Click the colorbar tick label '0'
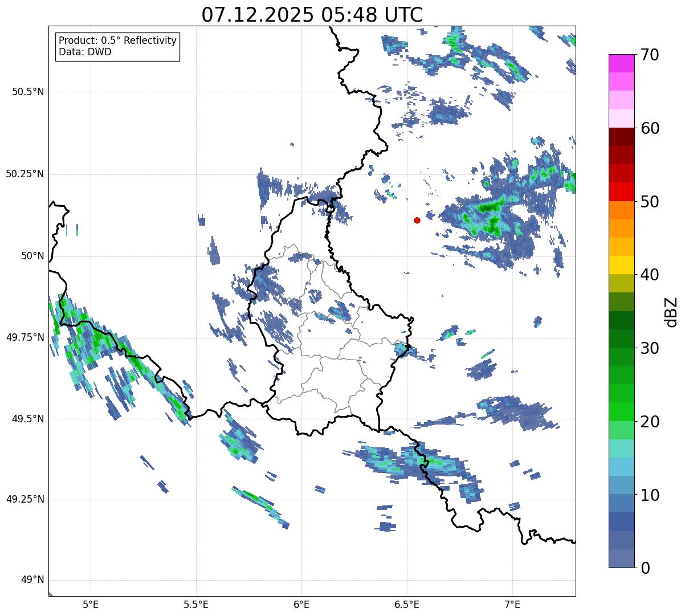The height and width of the screenshot is (616, 685). 645,568
